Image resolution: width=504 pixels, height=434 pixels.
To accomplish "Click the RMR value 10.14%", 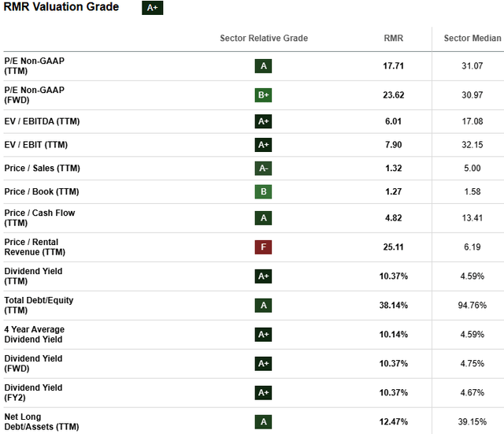I will tap(394, 334).
